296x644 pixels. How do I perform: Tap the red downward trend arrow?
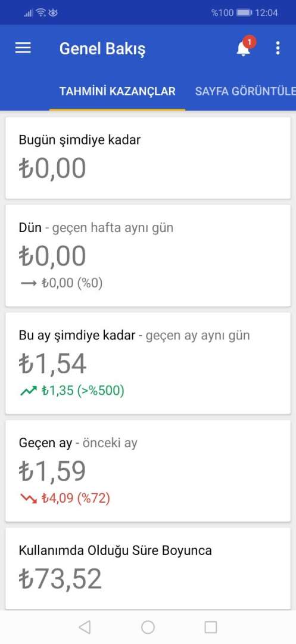point(28,499)
